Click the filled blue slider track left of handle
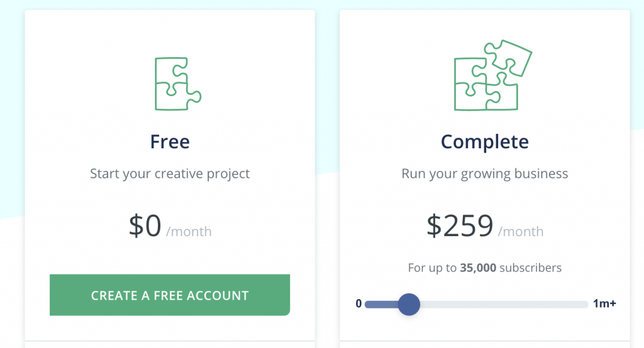This screenshot has width=644, height=348. (380, 305)
